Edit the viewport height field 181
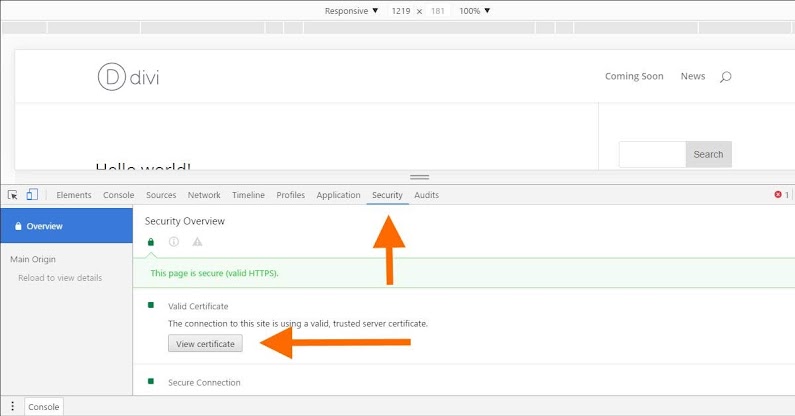This screenshot has width=795, height=416. click(x=438, y=11)
